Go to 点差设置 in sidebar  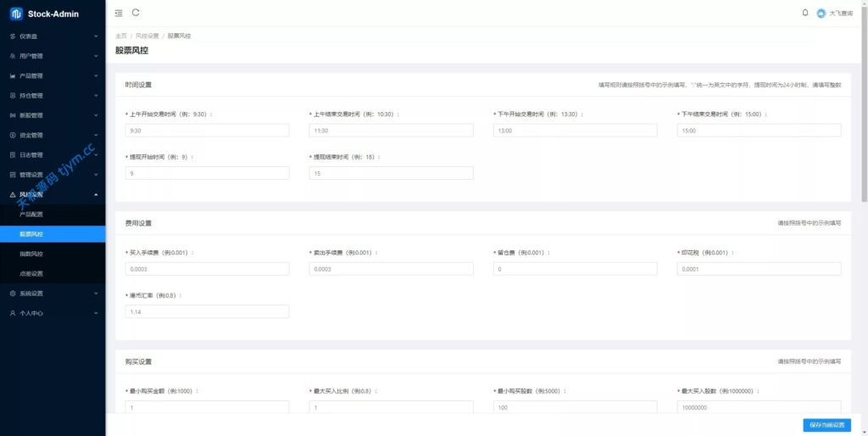pos(31,273)
